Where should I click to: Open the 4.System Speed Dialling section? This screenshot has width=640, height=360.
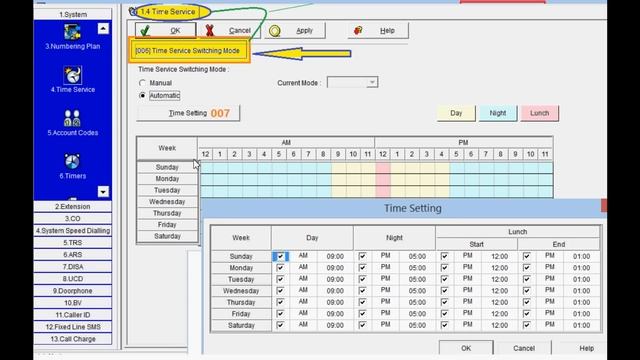point(73,231)
